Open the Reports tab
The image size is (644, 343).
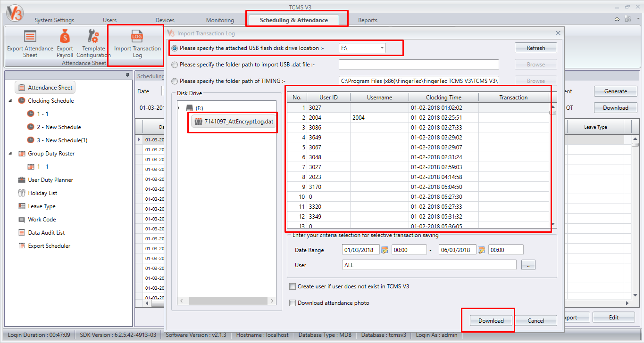(368, 20)
